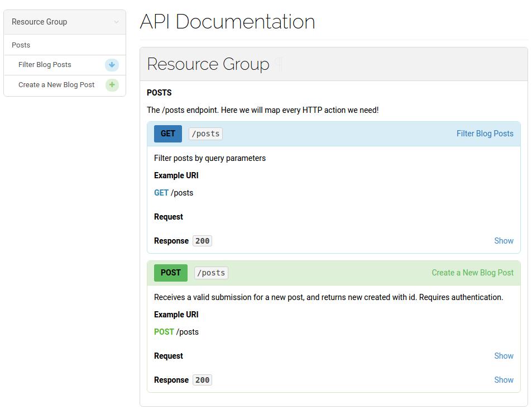Click the API Documentation page title
This screenshot has height=409, width=532.
point(227,21)
